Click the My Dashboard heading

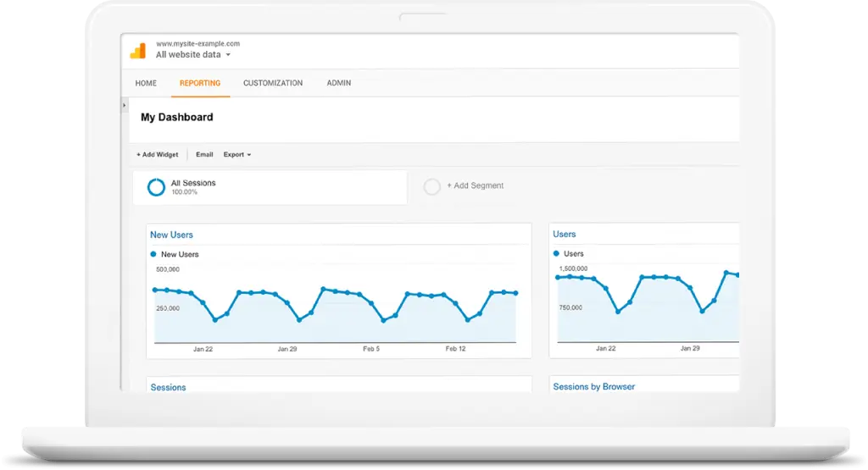tap(176, 117)
